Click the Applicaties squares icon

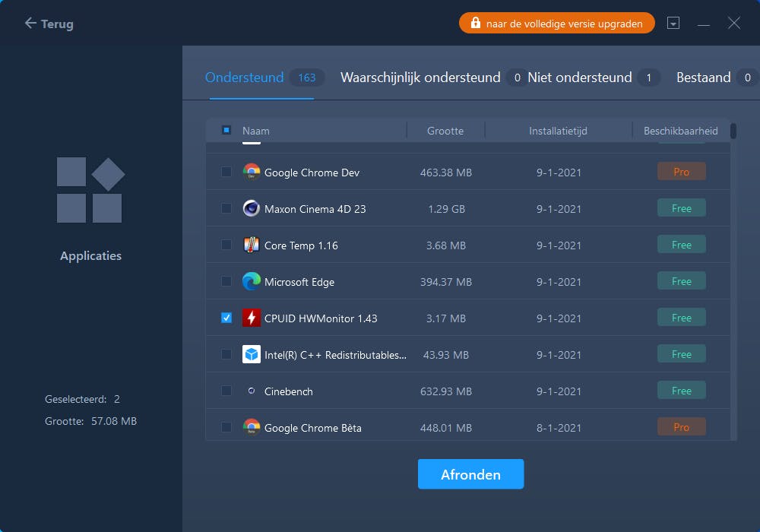click(x=90, y=190)
